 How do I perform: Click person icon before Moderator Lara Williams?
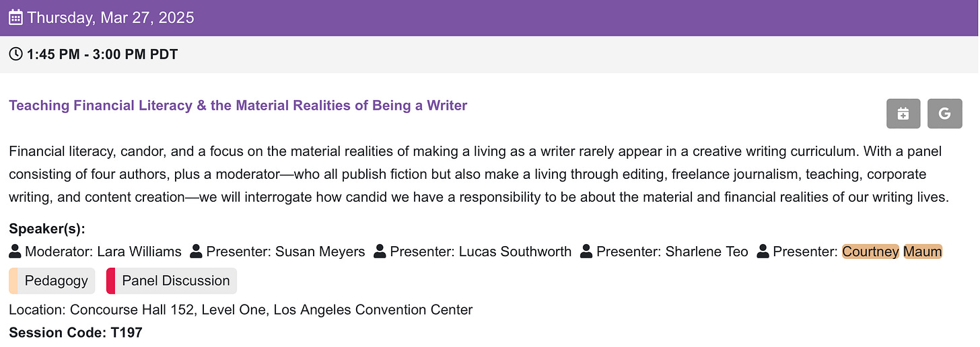(x=15, y=252)
